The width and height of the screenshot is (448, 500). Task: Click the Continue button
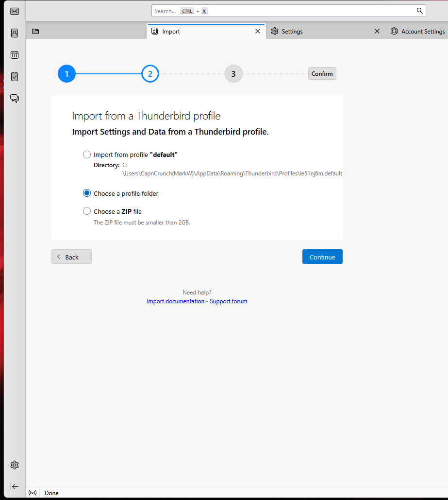coord(322,257)
